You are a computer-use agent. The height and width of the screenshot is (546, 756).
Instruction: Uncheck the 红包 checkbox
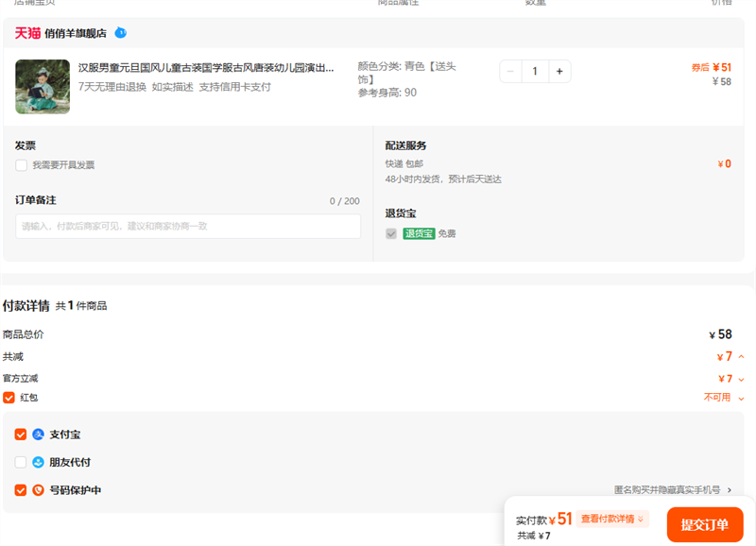pos(9,398)
